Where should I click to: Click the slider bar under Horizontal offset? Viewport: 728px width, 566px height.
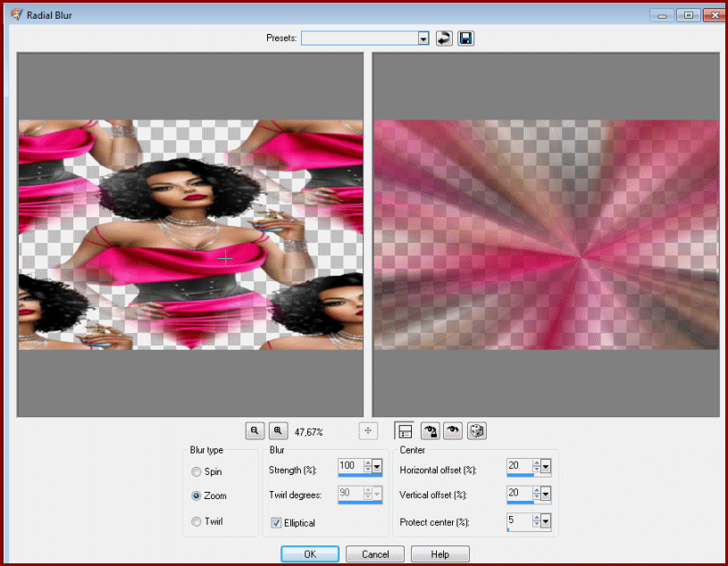[529, 475]
